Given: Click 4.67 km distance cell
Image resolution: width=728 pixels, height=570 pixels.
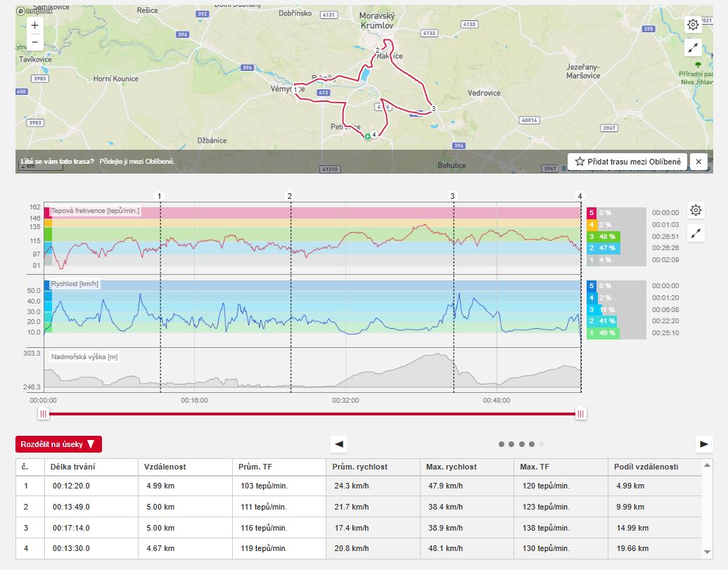Looking at the screenshot, I should tap(185, 548).
